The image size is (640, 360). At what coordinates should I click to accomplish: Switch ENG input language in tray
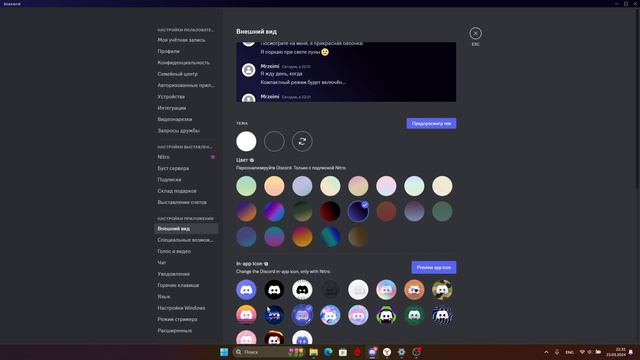tap(569, 352)
